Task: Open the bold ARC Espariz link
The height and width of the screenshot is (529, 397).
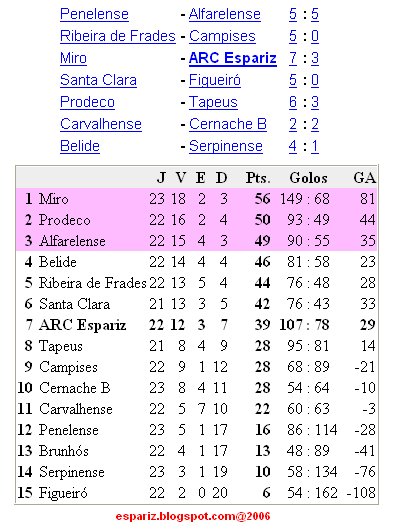Action: (233, 58)
